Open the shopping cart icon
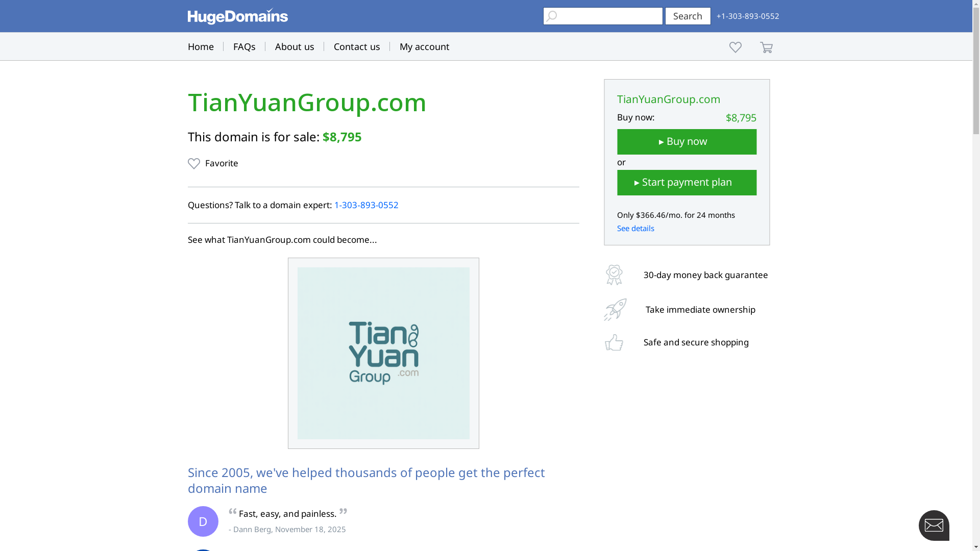 click(766, 47)
